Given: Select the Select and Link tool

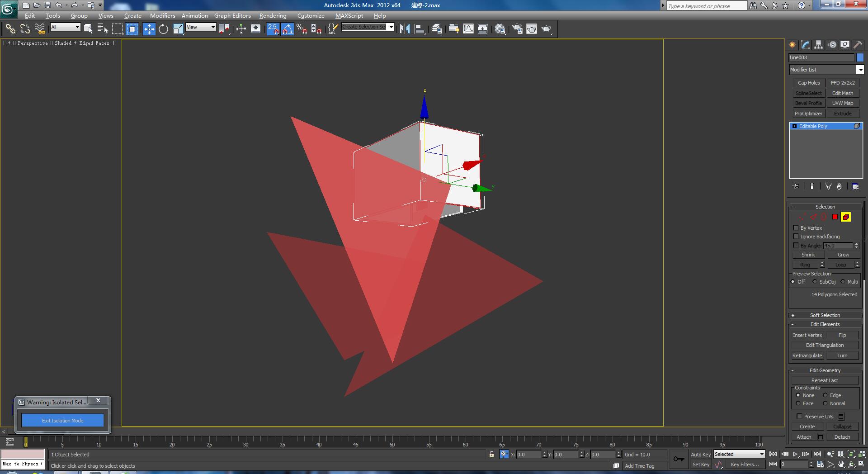Looking at the screenshot, I should click(x=10, y=29).
